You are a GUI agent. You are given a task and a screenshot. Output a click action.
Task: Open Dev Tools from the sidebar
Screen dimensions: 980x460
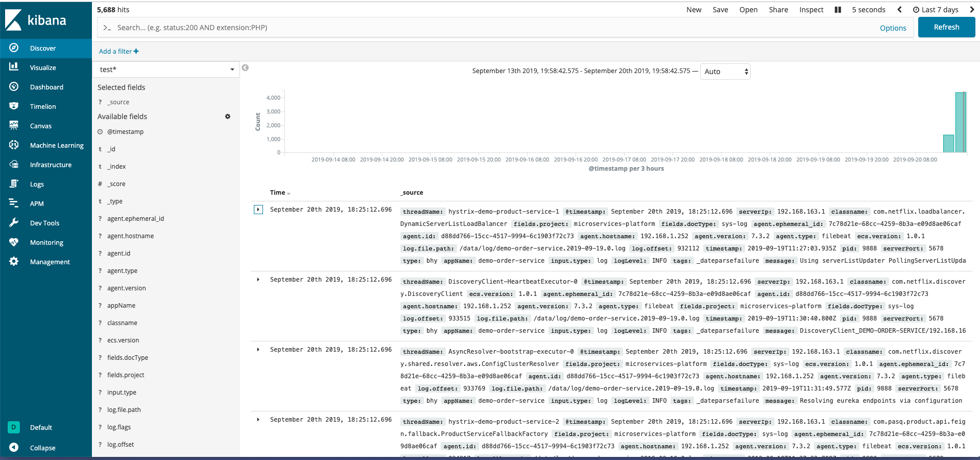tap(44, 222)
